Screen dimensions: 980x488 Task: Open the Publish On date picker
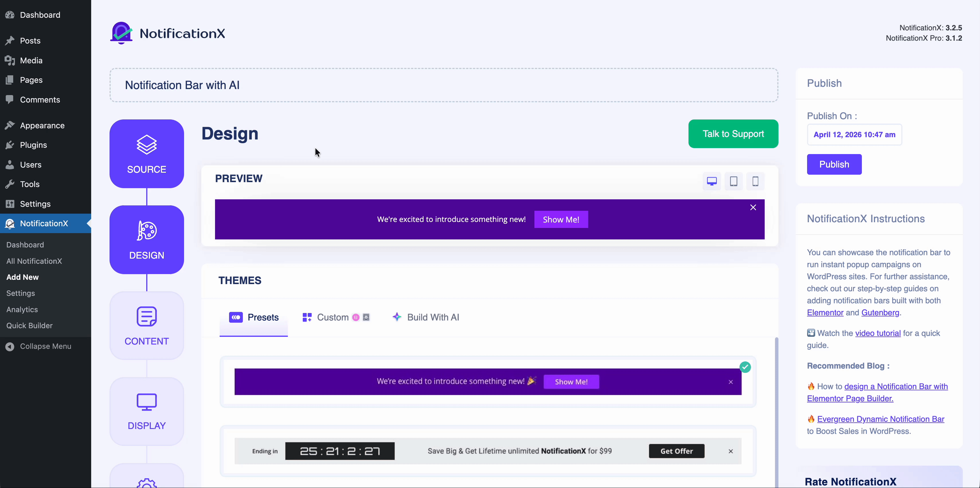click(x=854, y=135)
